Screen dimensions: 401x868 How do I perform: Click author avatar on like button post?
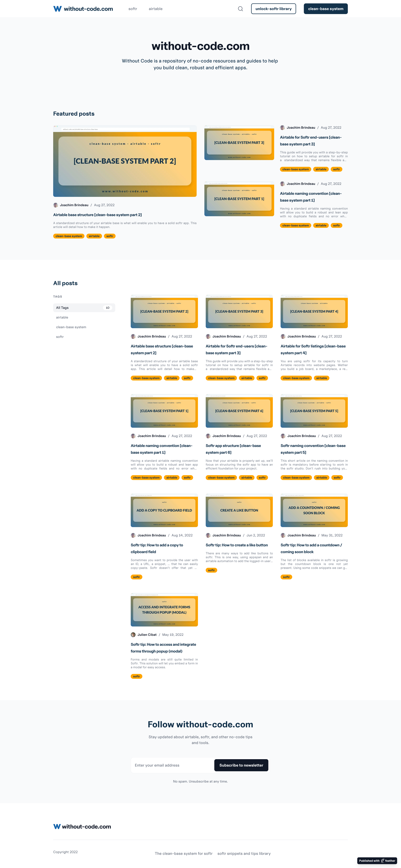click(208, 535)
